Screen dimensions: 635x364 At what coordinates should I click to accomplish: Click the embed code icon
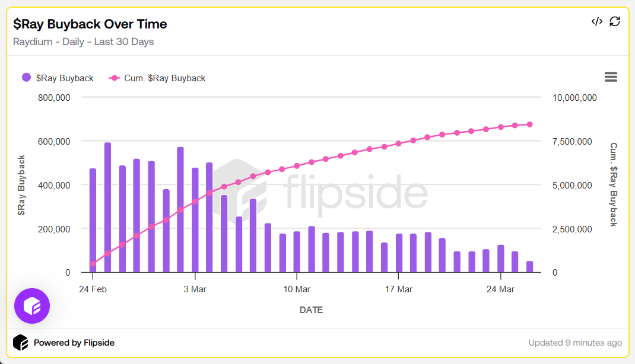click(597, 21)
